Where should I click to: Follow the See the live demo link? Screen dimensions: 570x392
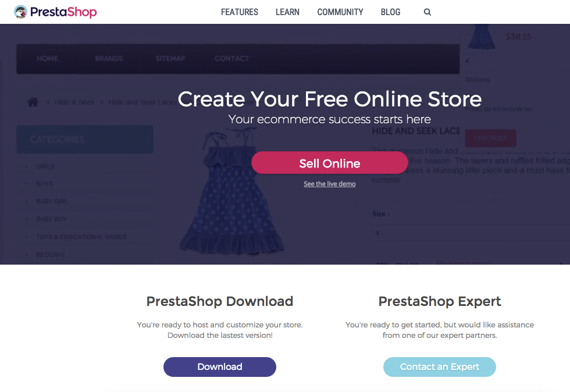click(x=330, y=184)
